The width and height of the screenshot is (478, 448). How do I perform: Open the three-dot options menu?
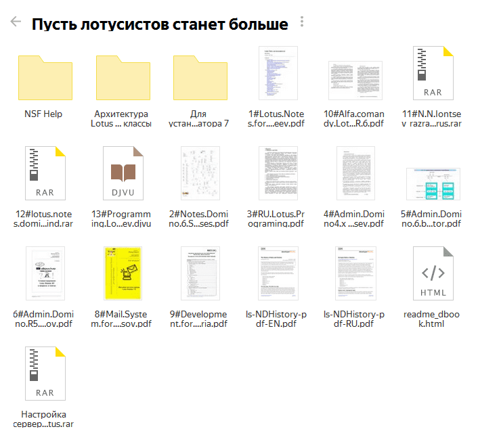point(302,22)
